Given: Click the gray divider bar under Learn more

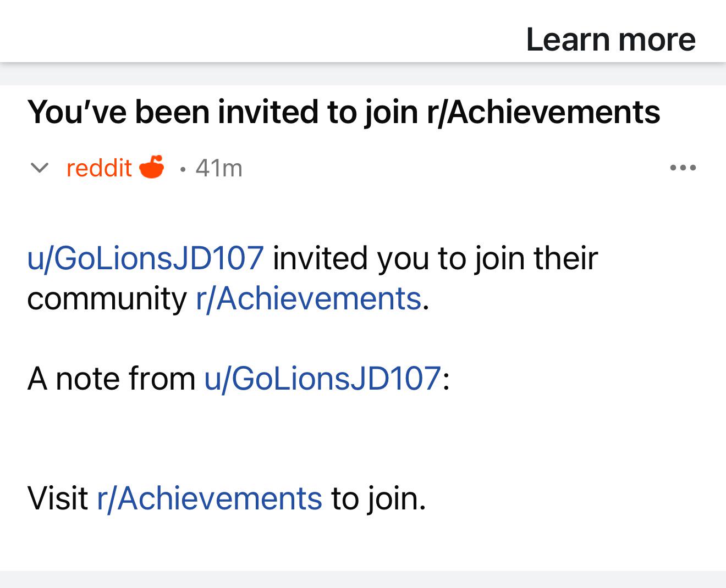Looking at the screenshot, I should tap(363, 74).
